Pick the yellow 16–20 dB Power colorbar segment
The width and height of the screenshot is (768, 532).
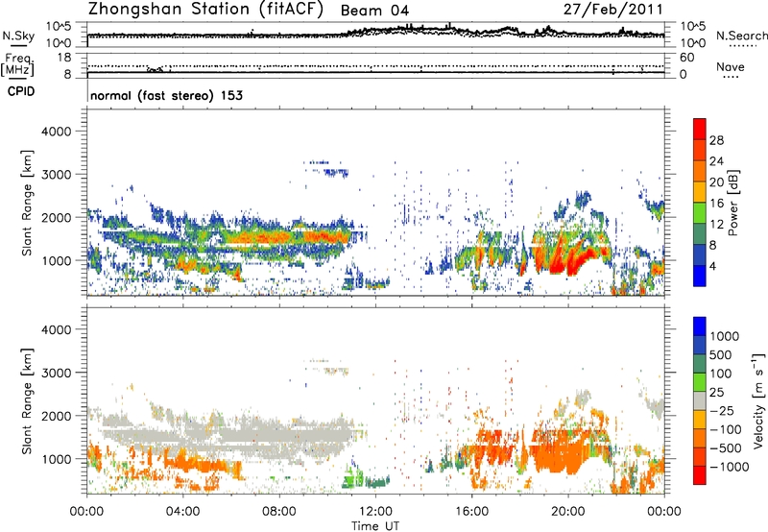click(x=700, y=192)
